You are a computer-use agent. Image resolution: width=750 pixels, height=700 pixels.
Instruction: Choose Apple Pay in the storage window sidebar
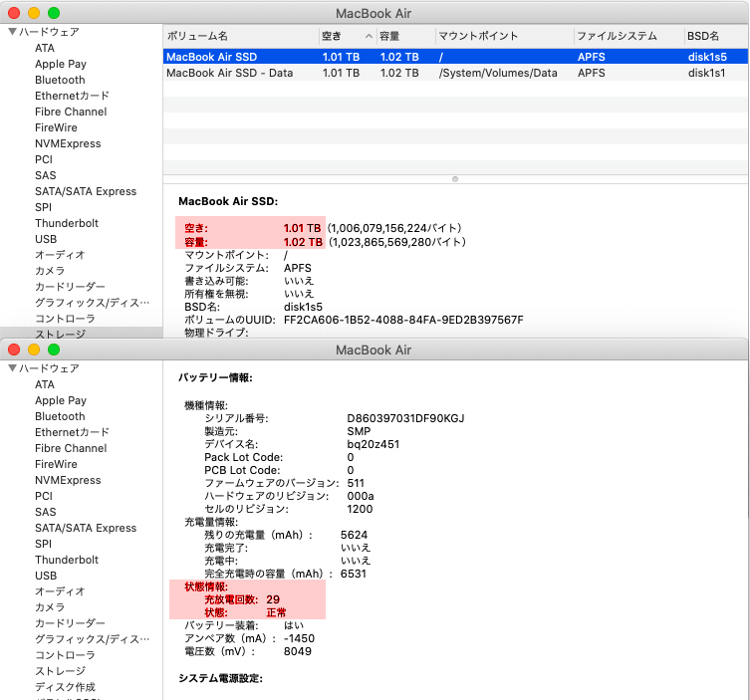61,64
